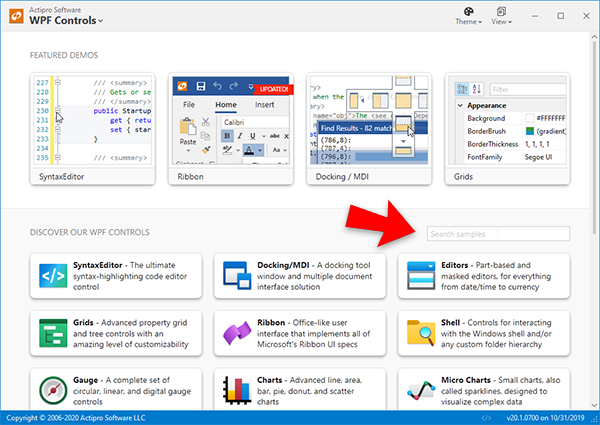Image resolution: width=600 pixels, height=425 pixels.
Task: Click the Home tab in Ribbon preview
Action: (x=226, y=105)
